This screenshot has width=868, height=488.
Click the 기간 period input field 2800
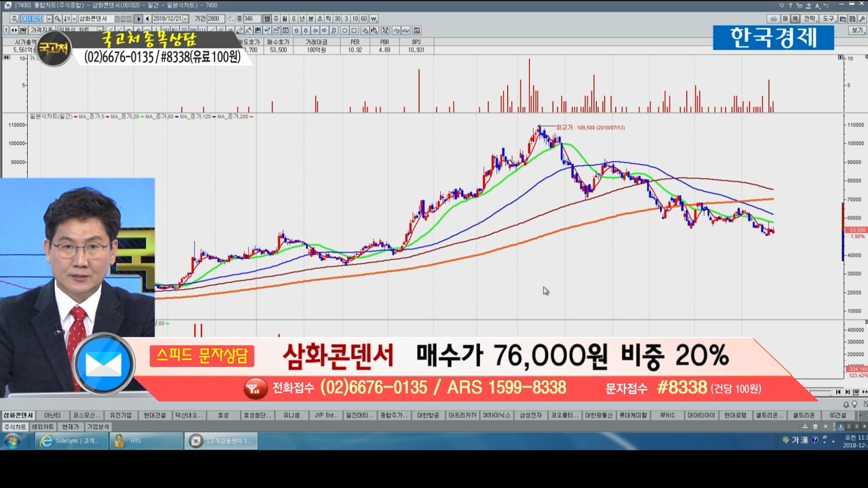pyautogui.click(x=214, y=19)
